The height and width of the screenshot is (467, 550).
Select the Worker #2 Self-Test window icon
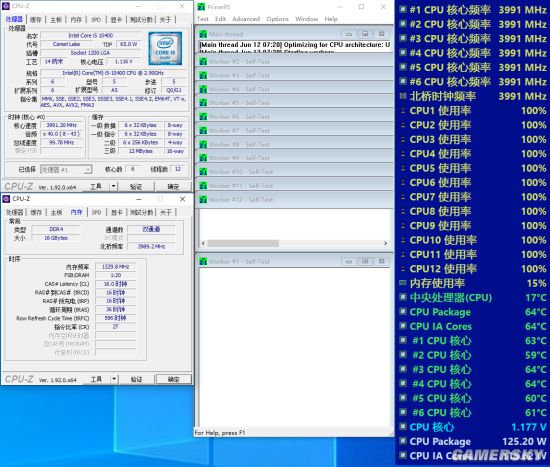point(203,61)
